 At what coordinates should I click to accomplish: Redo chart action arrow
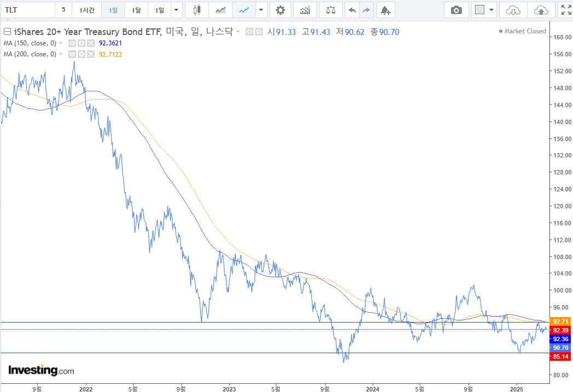(x=366, y=10)
